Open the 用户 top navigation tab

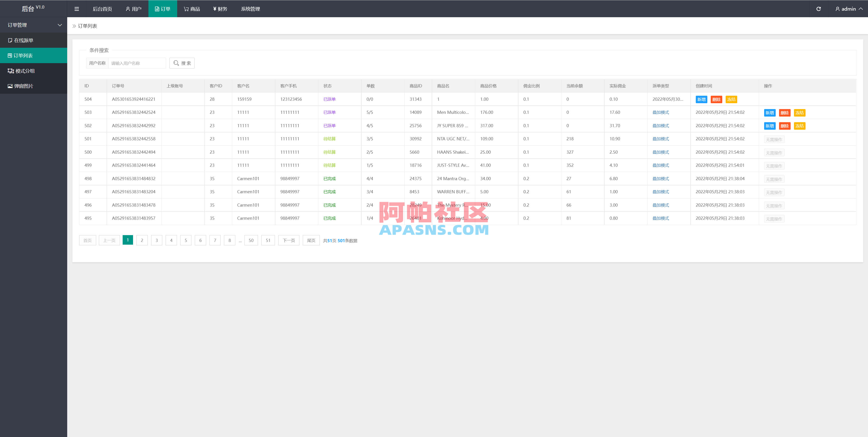pos(134,9)
